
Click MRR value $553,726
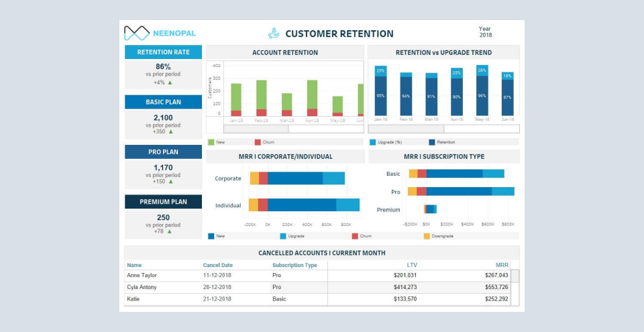(496, 287)
